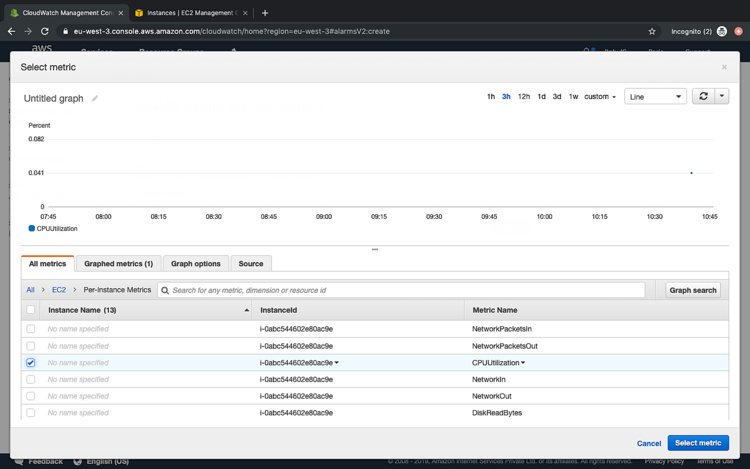Expand the custom time range dropdown

pos(600,97)
